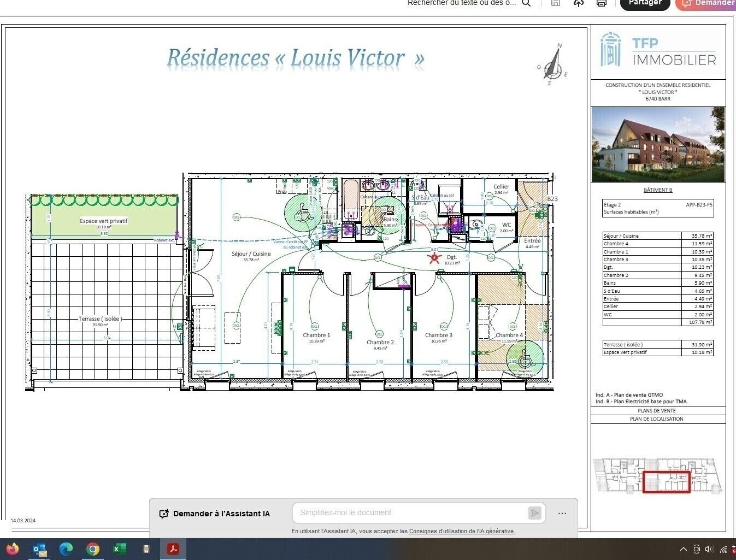
Task: Print the document using printer icon
Action: [x=602, y=3]
